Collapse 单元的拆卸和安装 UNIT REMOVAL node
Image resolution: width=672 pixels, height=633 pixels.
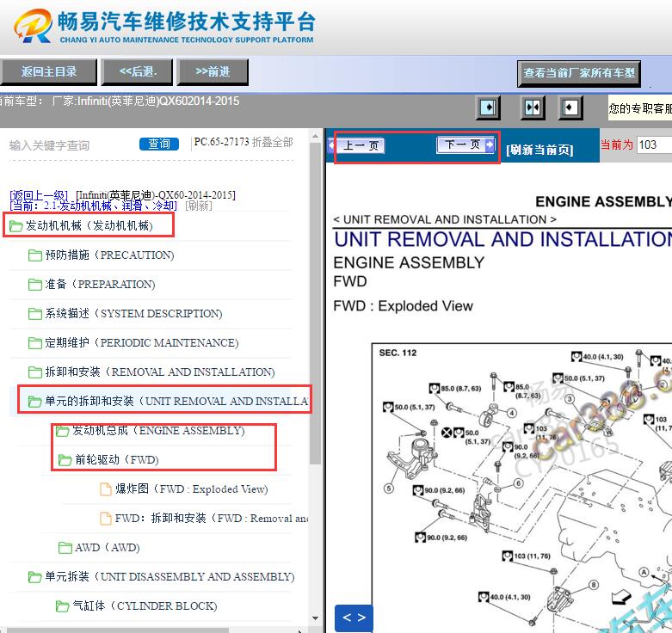tap(176, 402)
